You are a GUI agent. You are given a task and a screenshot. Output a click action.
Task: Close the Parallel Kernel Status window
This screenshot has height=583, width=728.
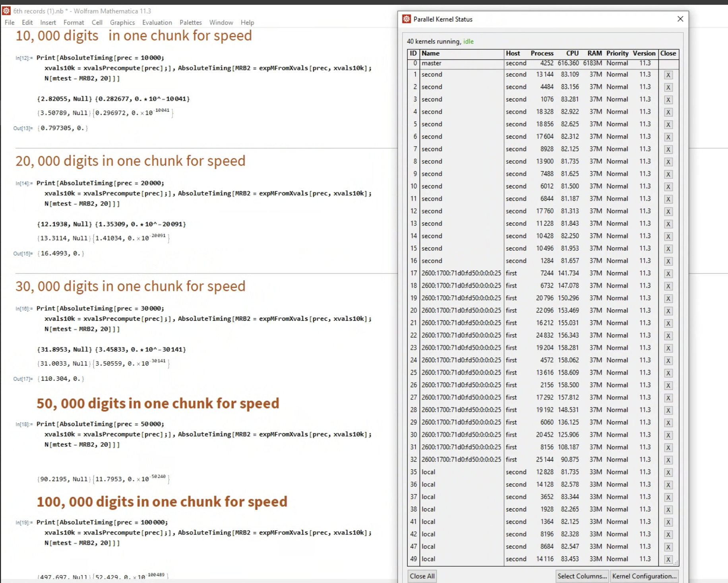click(680, 19)
